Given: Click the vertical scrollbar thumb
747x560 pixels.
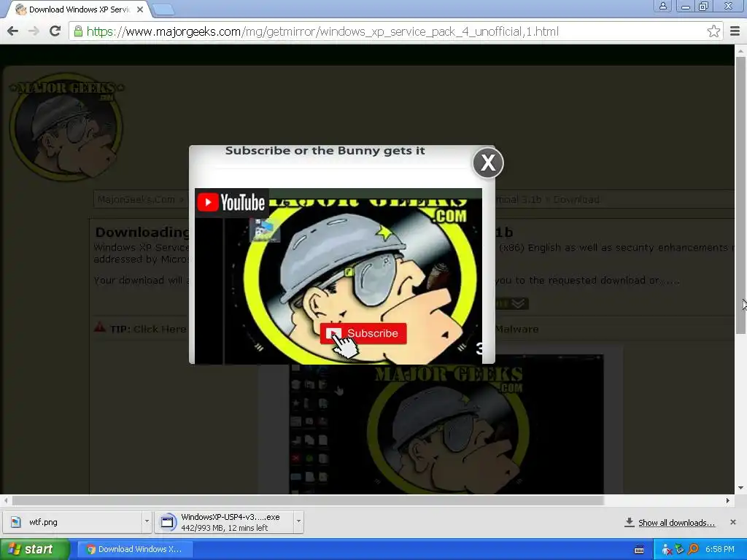Looking at the screenshot, I should click(x=740, y=195).
